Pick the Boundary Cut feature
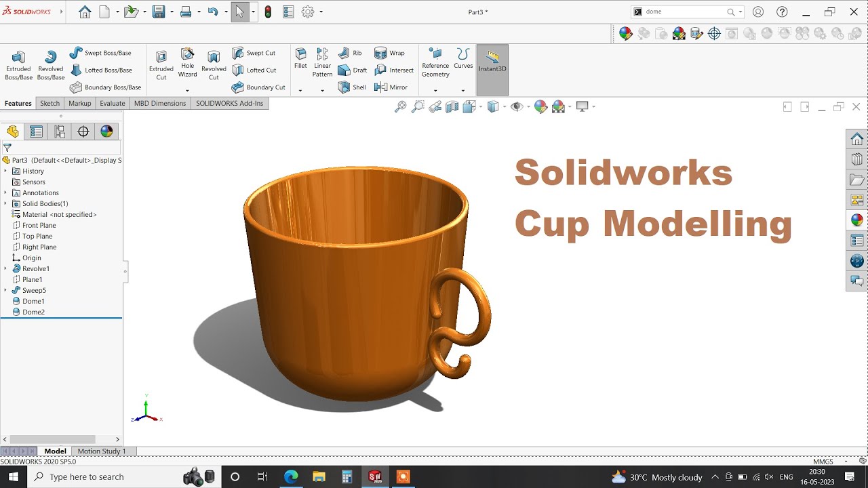 tap(258, 87)
